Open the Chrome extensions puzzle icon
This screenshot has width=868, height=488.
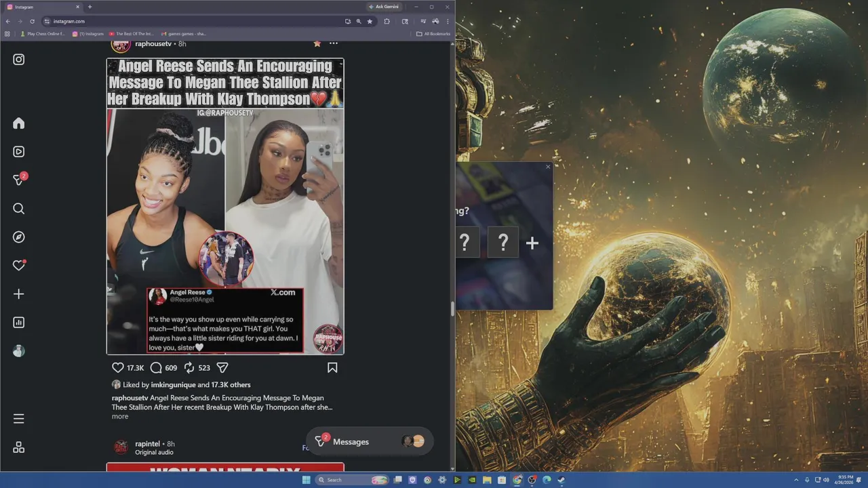pos(387,21)
